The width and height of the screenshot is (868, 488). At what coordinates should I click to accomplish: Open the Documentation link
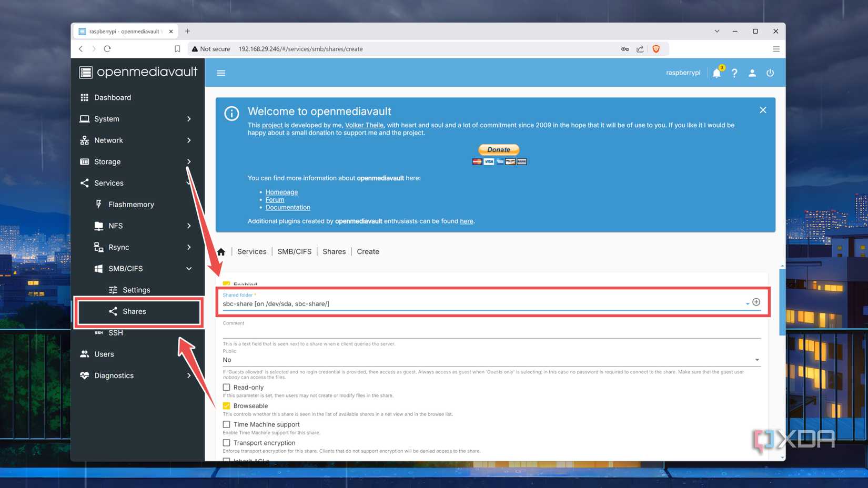pos(288,207)
